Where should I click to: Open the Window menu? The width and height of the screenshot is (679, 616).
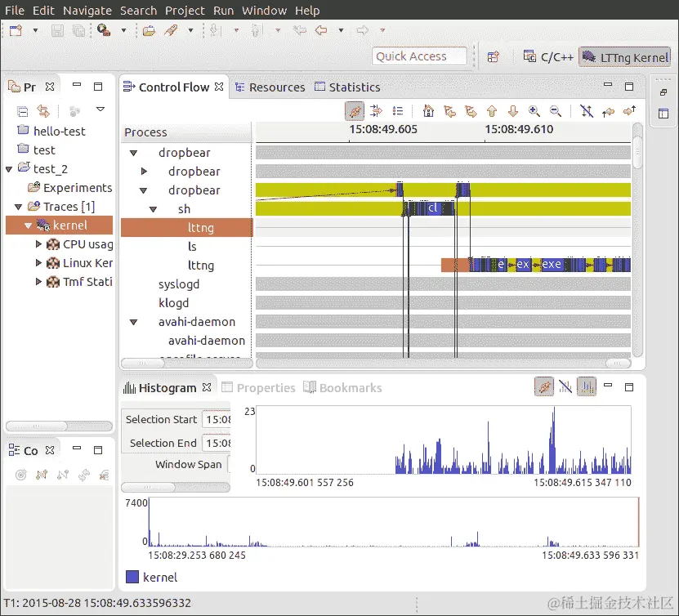click(264, 10)
